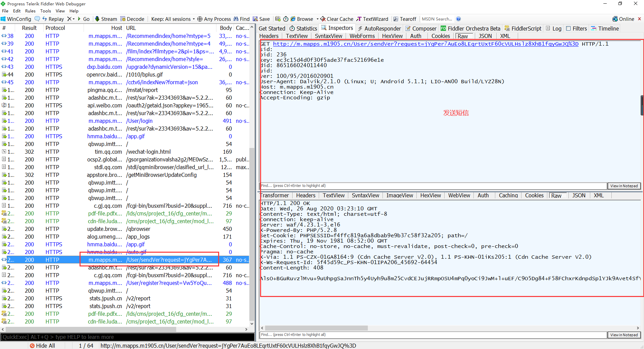This screenshot has width=644, height=349.
Task: Click the comment speech bubble icon
Action: coord(37,19)
